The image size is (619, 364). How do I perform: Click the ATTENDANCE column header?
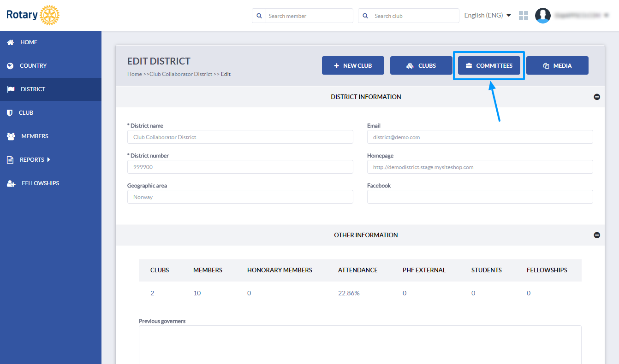point(358,270)
